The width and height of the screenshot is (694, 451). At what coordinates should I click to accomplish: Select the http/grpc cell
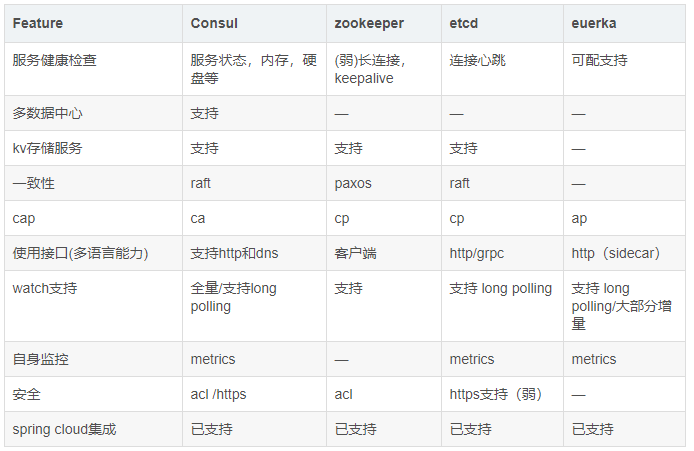[479, 253]
